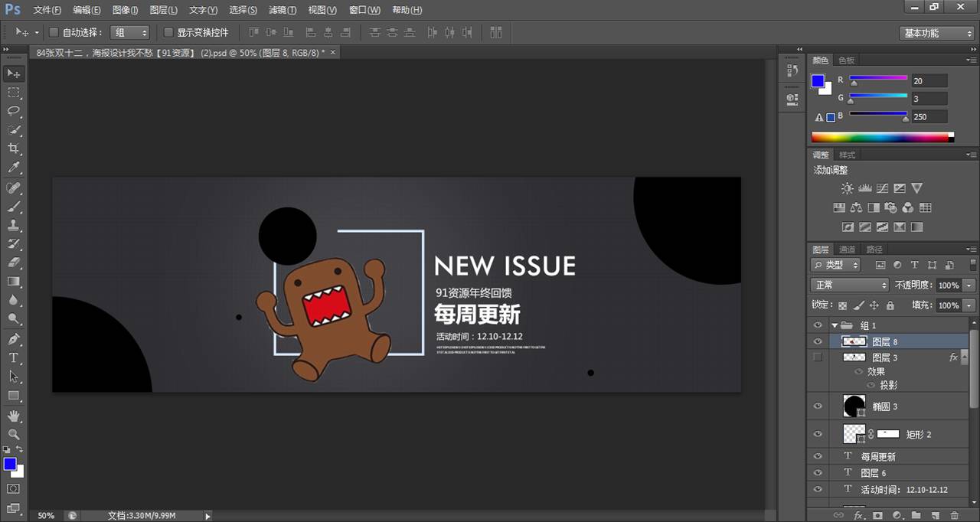This screenshot has height=522, width=980.
Task: Add a Color Balance adjustment
Action: [856, 207]
